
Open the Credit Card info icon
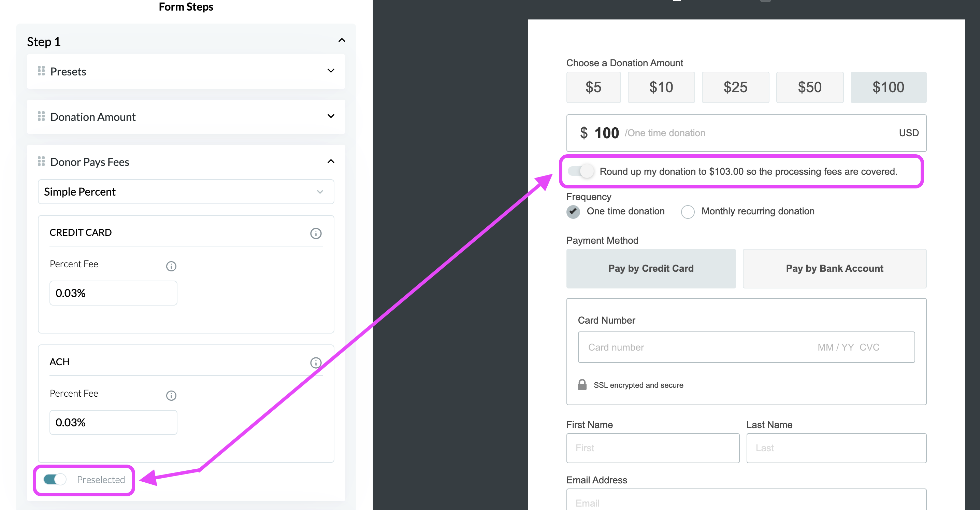coord(315,233)
